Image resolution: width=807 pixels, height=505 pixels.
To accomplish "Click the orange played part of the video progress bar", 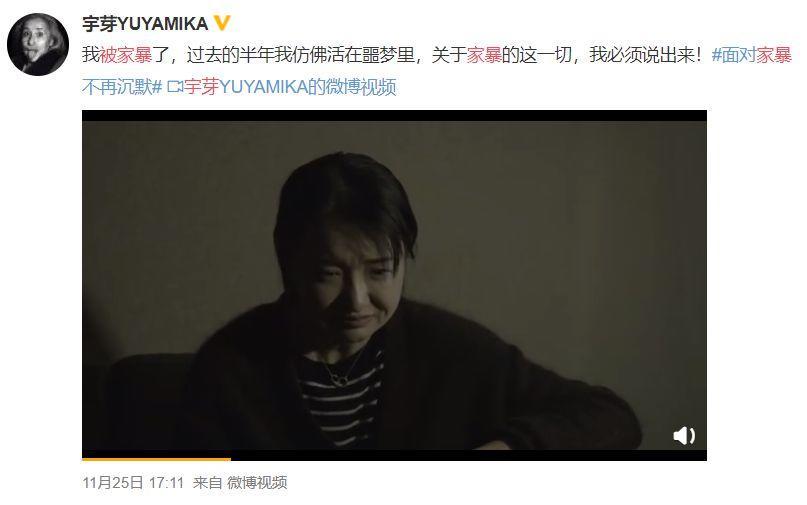I will pos(156,459).
